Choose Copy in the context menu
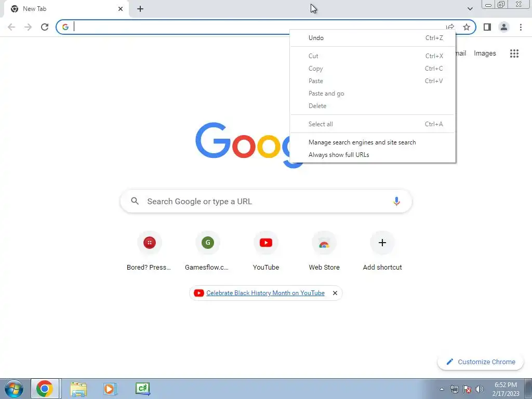532x399 pixels. 373,69
